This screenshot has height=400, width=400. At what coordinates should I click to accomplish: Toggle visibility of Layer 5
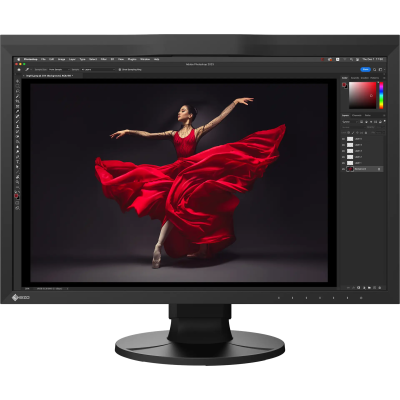coord(343,139)
